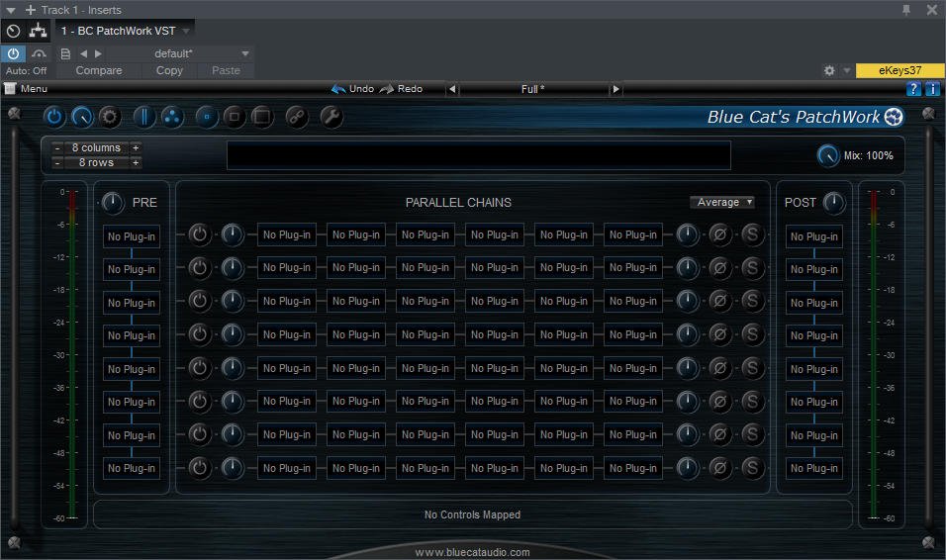Click the Blue Cat logo icon
This screenshot has height=560, width=946.
click(x=894, y=117)
